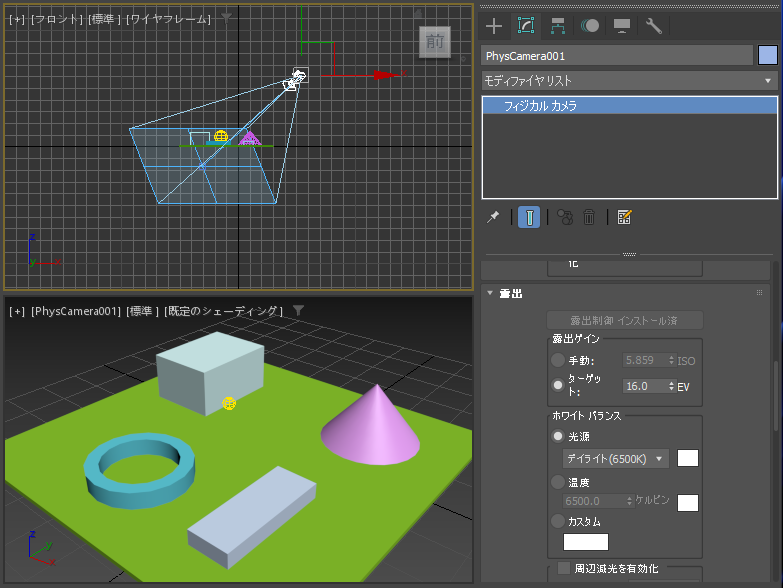Click Make Unique icon
The width and height of the screenshot is (783, 588).
[x=565, y=217]
